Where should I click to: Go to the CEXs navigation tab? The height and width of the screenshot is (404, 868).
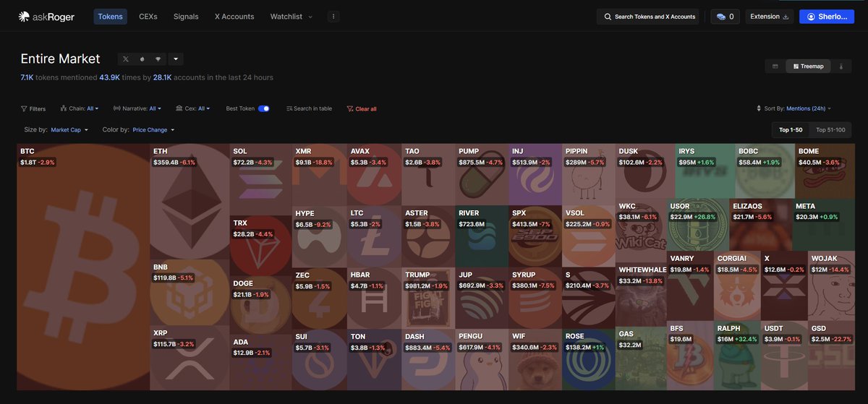coord(148,16)
